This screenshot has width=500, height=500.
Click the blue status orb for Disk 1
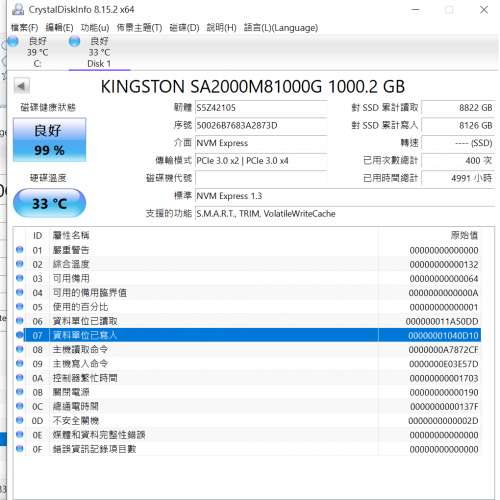[74, 41]
